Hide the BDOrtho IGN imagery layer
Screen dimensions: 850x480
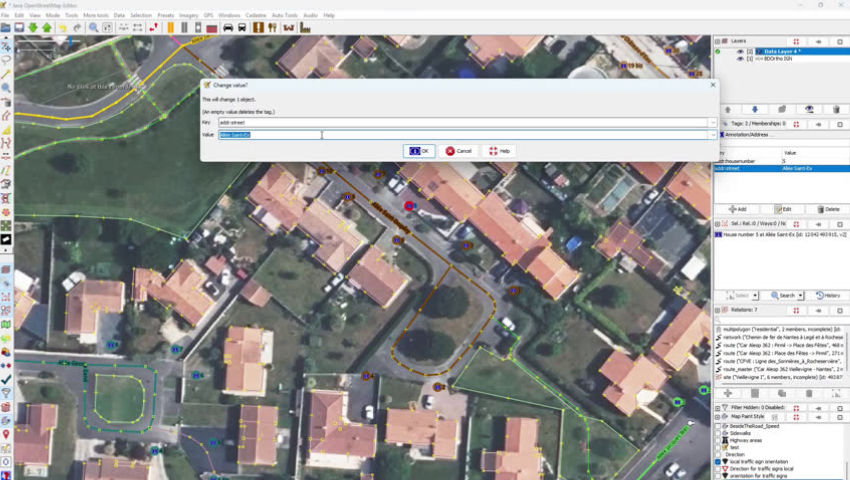740,59
